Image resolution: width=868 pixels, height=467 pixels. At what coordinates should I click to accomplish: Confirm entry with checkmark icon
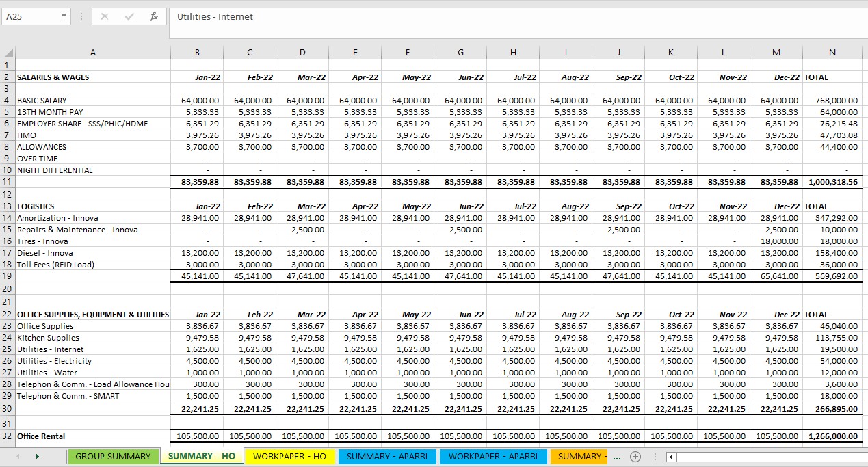tap(129, 16)
